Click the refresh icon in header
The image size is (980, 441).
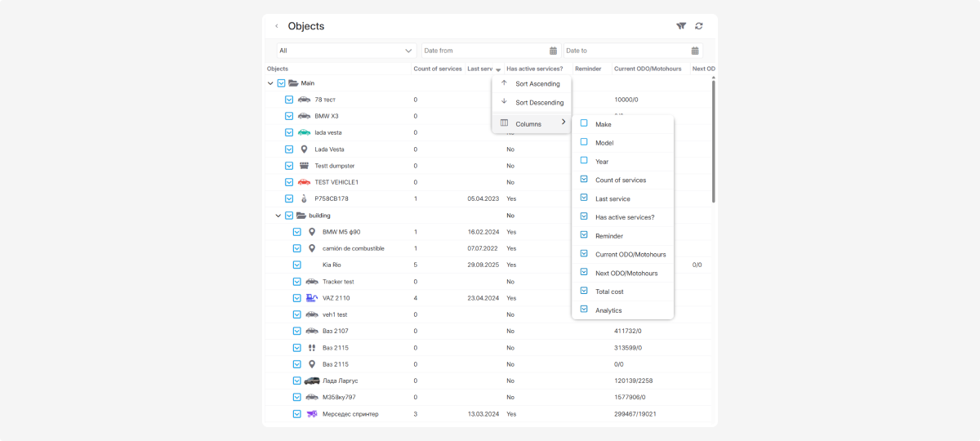699,26
